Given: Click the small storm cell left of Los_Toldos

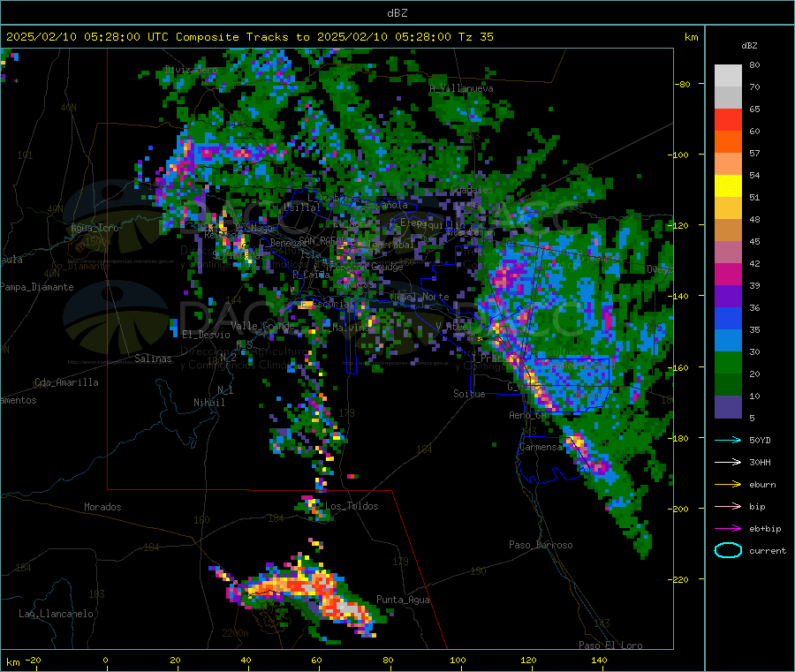Looking at the screenshot, I should point(313,507).
